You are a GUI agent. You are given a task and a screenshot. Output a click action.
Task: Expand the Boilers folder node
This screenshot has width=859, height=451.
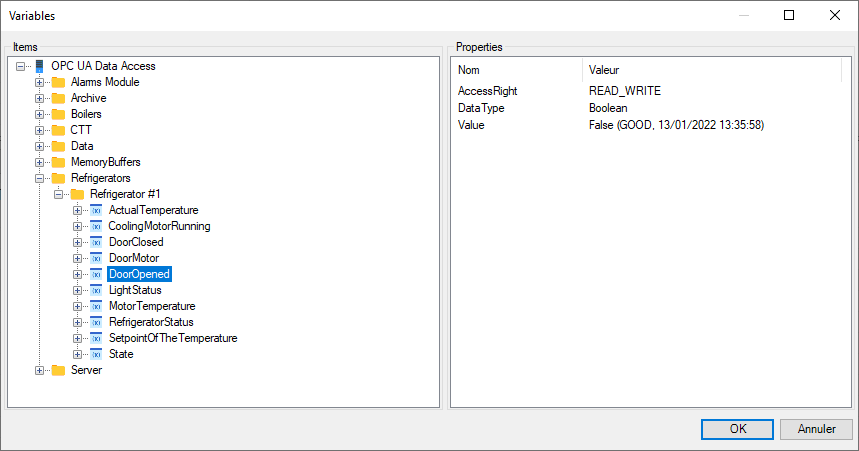[40, 114]
